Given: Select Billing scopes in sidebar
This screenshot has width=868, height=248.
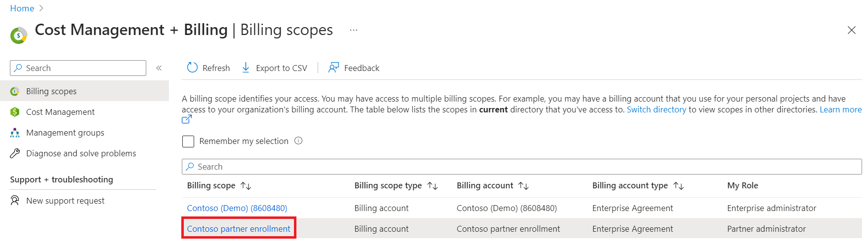Looking at the screenshot, I should [x=51, y=91].
